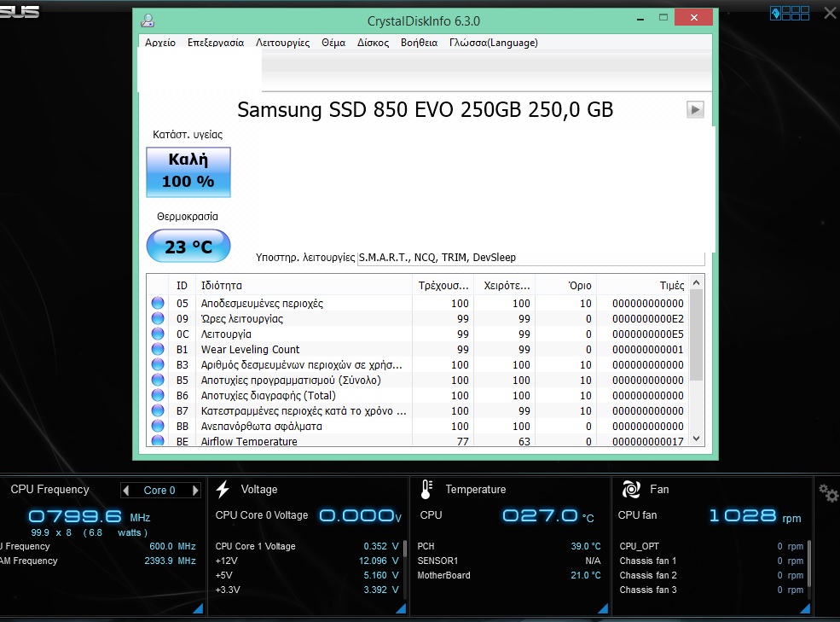Expand the CPU Frequency panel corner arrow
Viewport: 840px width, 622px height.
pos(198,607)
